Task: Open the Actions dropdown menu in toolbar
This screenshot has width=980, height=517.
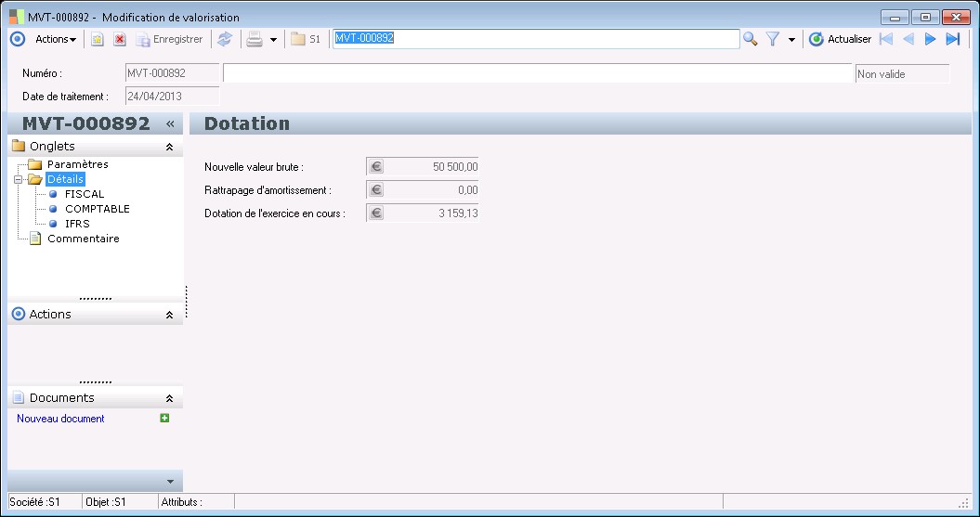Action: point(56,39)
